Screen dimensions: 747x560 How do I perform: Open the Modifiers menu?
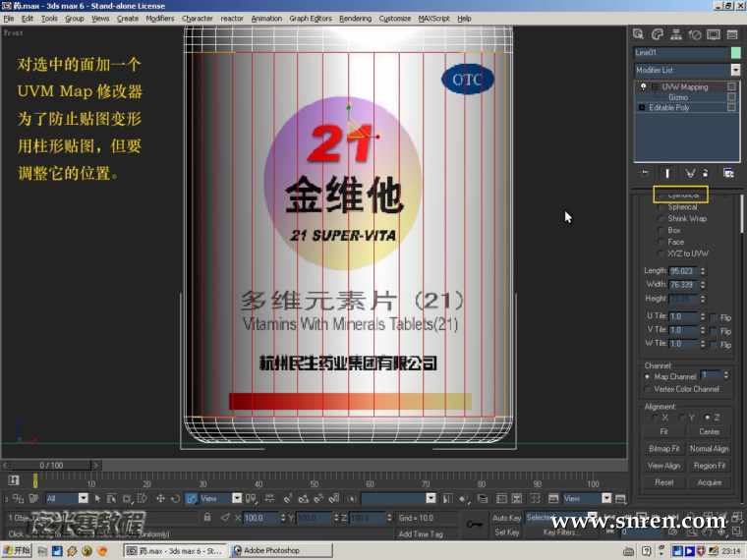click(160, 18)
